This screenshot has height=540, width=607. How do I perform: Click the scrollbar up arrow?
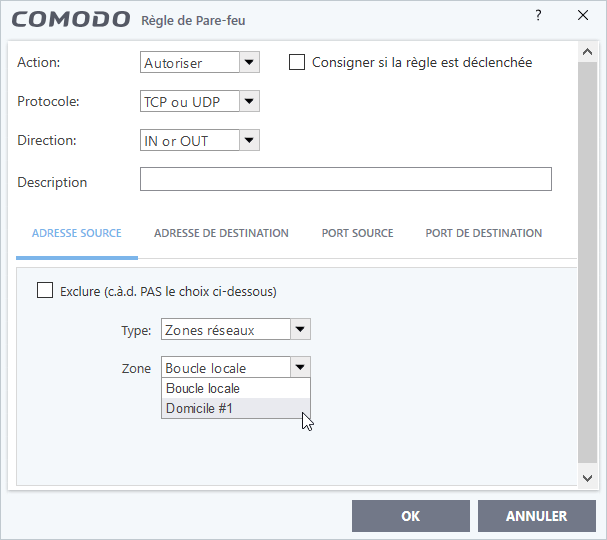click(587, 52)
